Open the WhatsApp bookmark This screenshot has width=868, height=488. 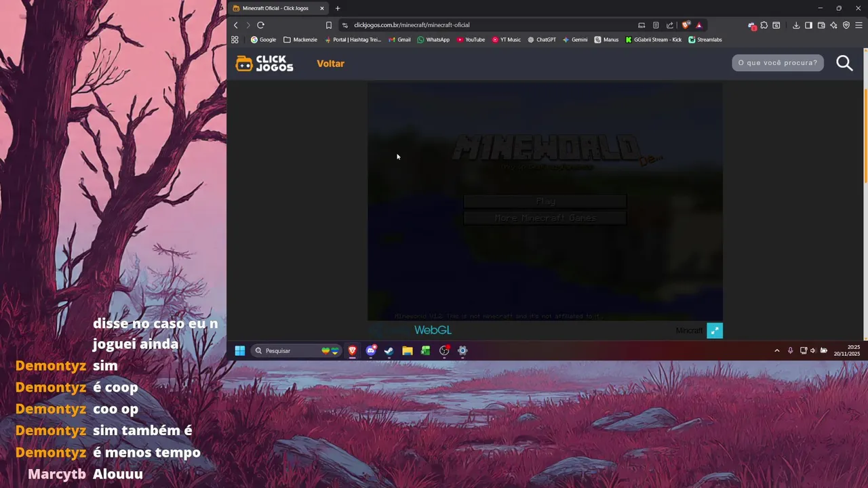click(x=433, y=39)
